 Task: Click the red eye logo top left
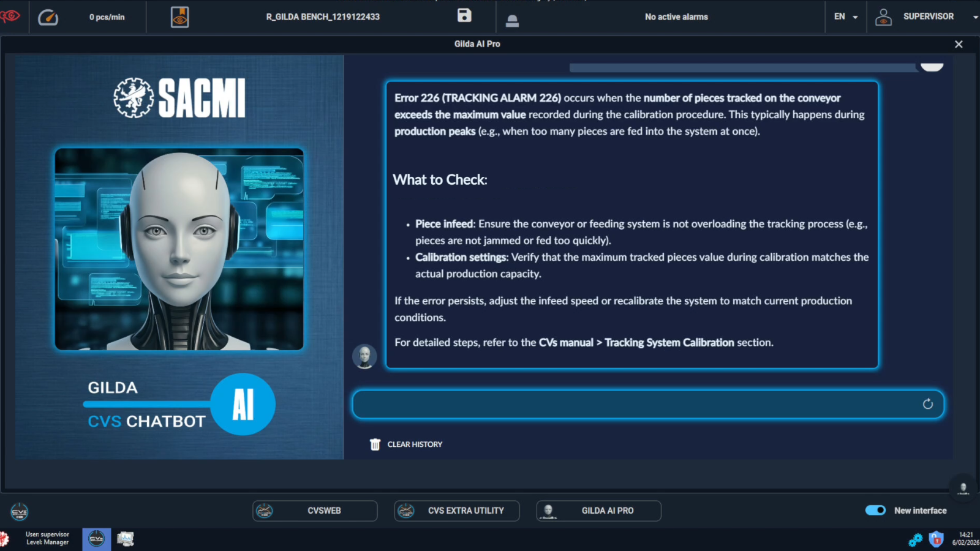coord(10,16)
